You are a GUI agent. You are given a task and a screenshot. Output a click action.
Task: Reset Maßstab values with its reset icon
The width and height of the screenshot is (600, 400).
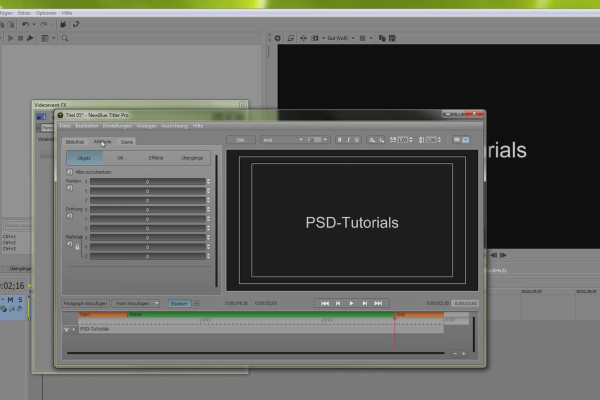click(x=70, y=244)
